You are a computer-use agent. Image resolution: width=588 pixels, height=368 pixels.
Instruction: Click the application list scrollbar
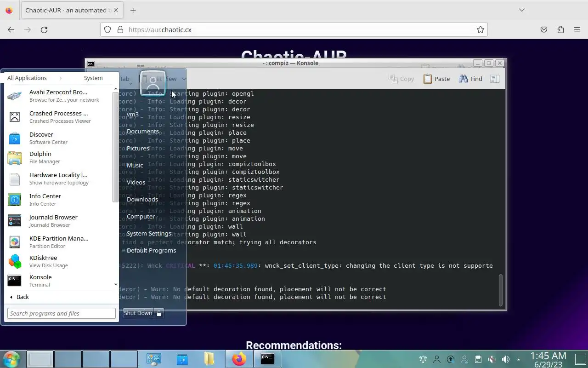pyautogui.click(x=115, y=147)
